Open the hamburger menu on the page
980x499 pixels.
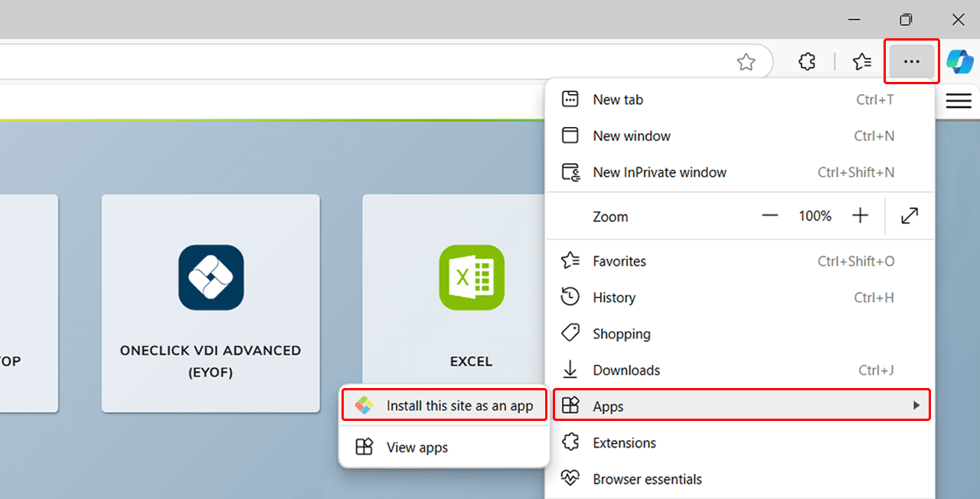[959, 101]
